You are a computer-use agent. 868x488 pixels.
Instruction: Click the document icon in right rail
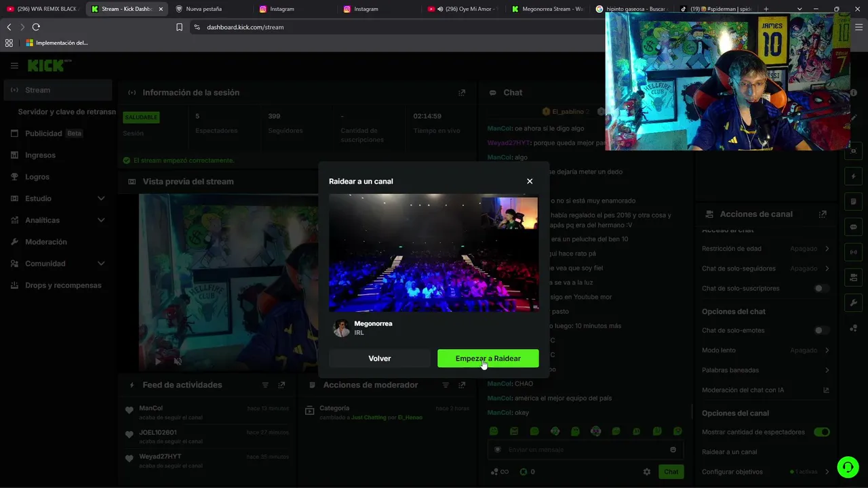tap(853, 201)
